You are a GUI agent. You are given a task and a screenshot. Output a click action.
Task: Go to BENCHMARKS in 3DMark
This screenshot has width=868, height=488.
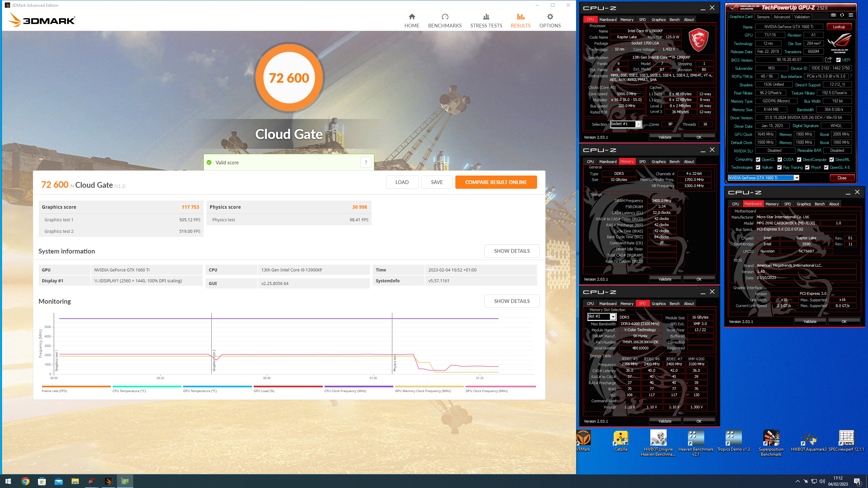tap(445, 21)
